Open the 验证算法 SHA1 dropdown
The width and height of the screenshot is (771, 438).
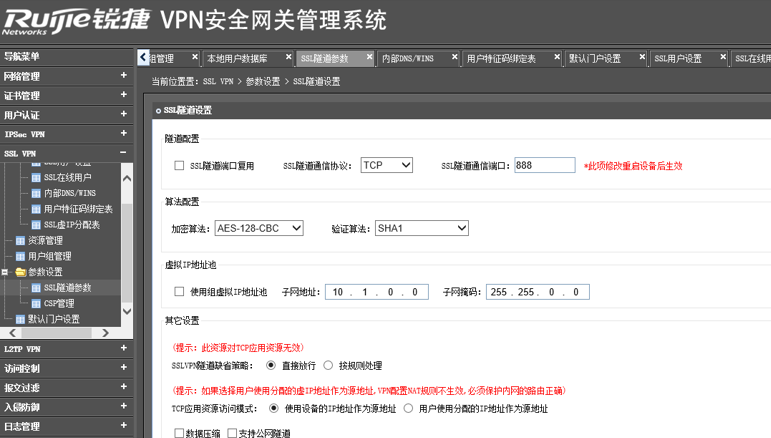pos(421,228)
